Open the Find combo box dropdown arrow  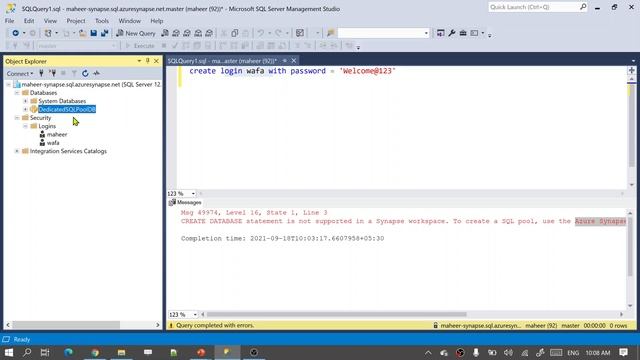pyautogui.click(x=426, y=33)
